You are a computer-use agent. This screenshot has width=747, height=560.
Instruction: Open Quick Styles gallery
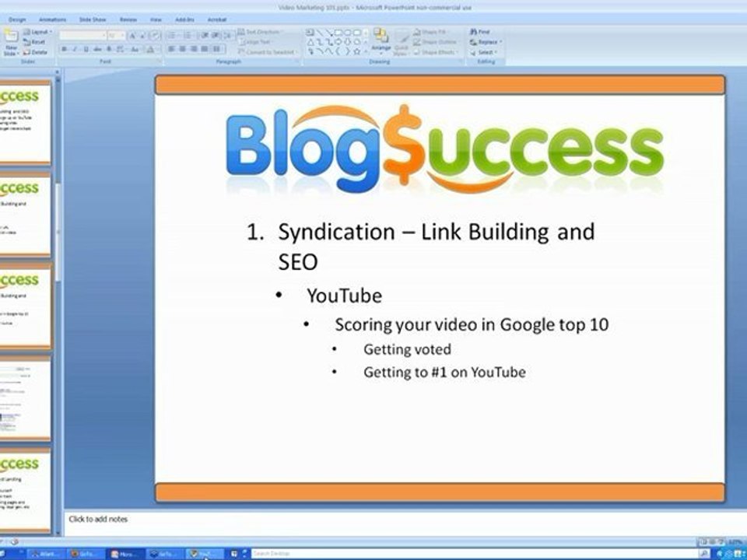[x=402, y=44]
